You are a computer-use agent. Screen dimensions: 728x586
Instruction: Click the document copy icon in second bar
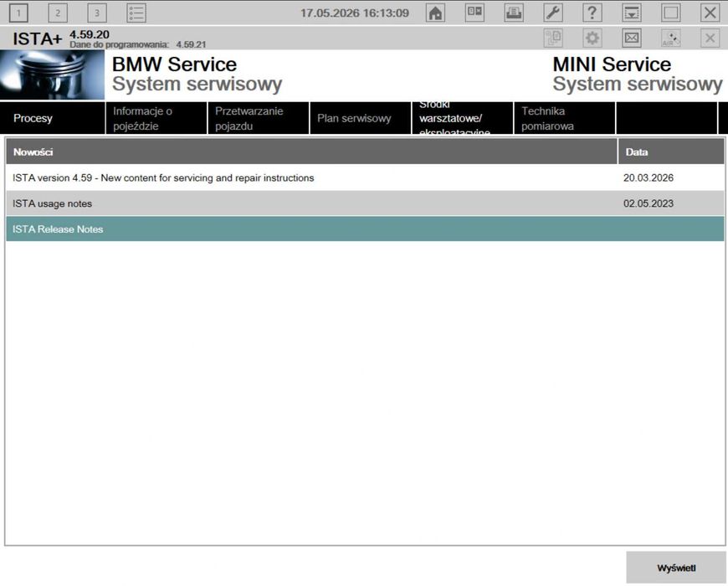click(553, 38)
